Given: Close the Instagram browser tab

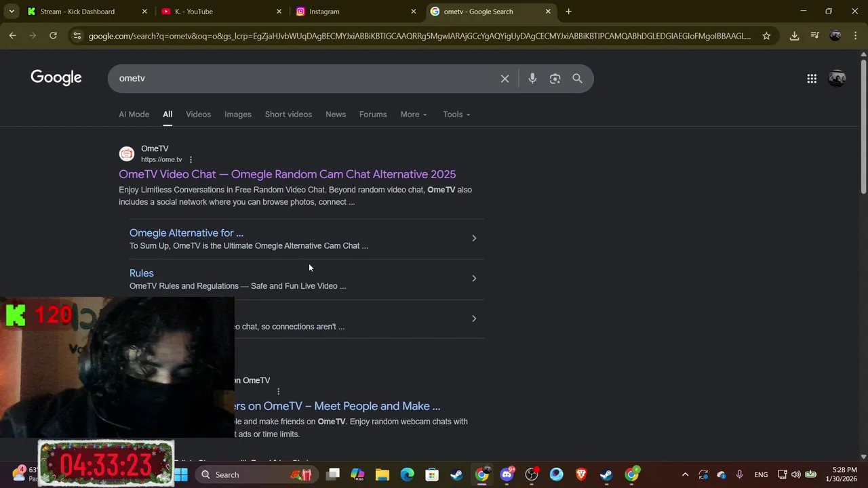Looking at the screenshot, I should pos(414,12).
